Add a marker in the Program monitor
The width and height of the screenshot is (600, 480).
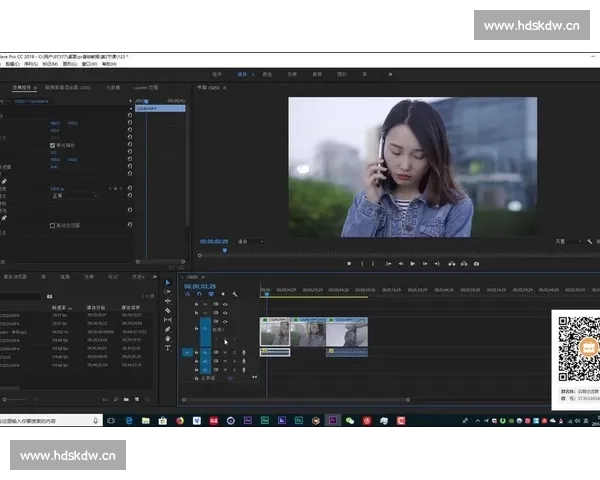[349, 264]
